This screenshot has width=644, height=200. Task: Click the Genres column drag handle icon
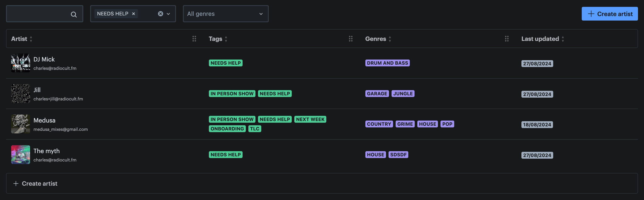click(507, 39)
